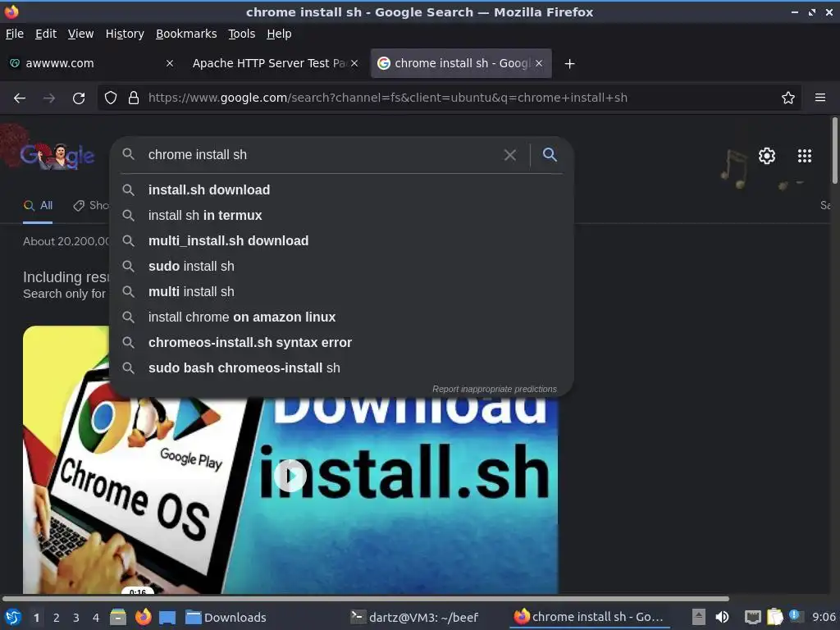Viewport: 840px width, 630px height.
Task: Switch to Apache HTTP Server Test tab
Action: point(274,63)
